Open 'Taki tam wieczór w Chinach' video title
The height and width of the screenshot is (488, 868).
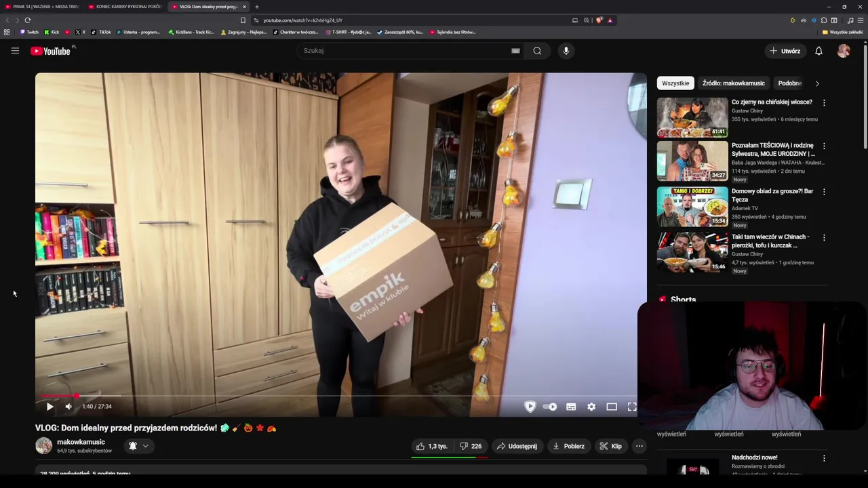click(x=770, y=241)
